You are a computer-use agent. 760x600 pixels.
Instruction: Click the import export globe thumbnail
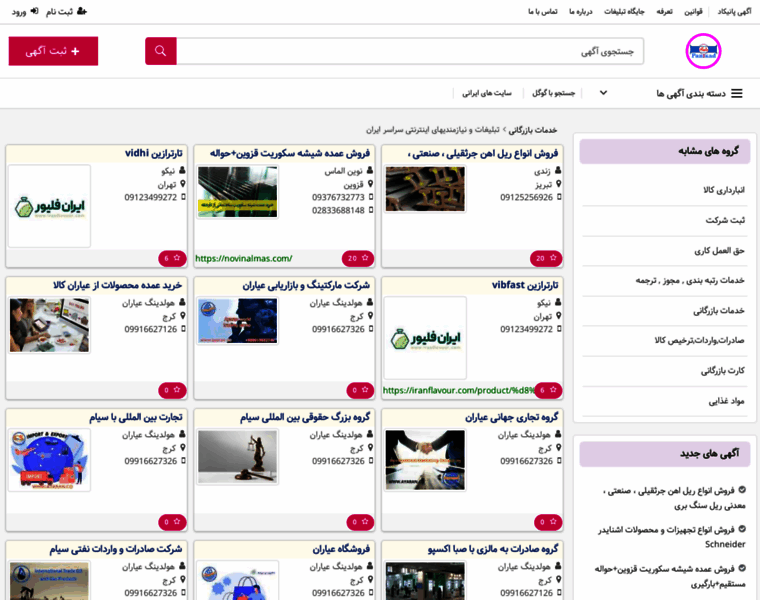(49, 460)
